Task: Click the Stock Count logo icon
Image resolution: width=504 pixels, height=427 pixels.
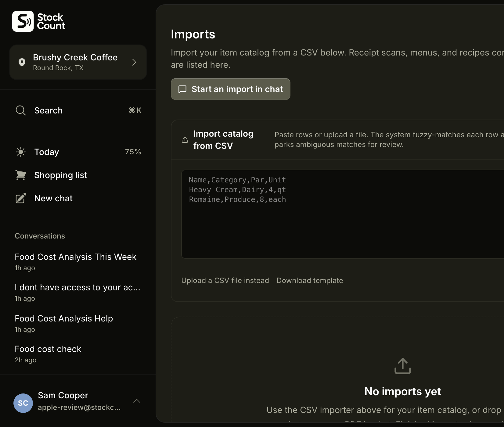Action: [23, 21]
